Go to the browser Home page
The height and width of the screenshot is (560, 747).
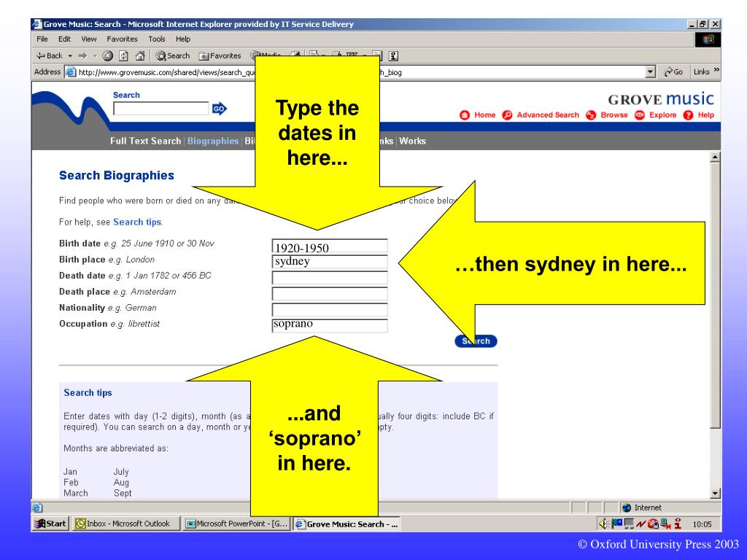click(x=139, y=55)
